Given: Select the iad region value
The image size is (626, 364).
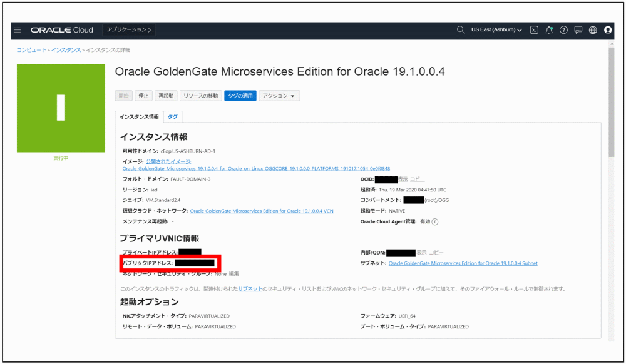Looking at the screenshot, I should point(154,190).
